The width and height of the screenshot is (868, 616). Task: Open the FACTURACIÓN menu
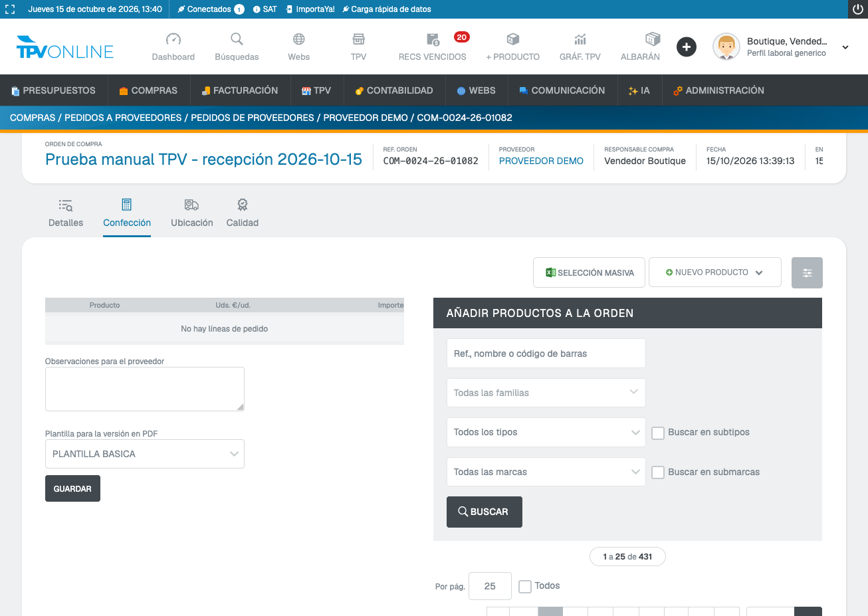point(240,90)
